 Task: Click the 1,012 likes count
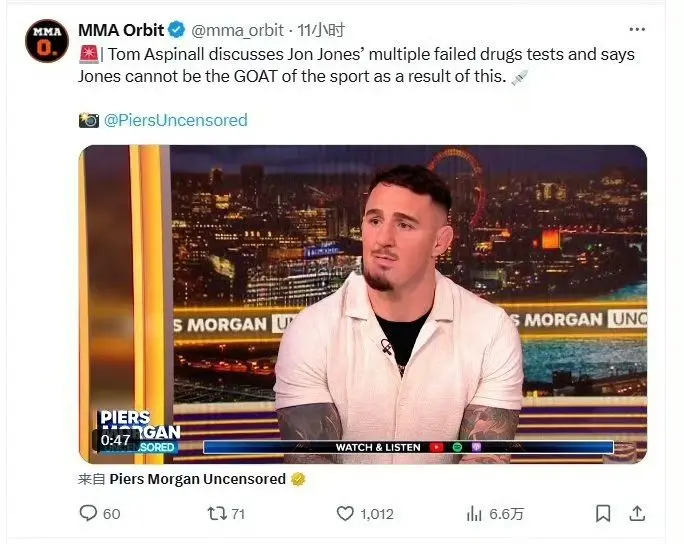point(377,514)
